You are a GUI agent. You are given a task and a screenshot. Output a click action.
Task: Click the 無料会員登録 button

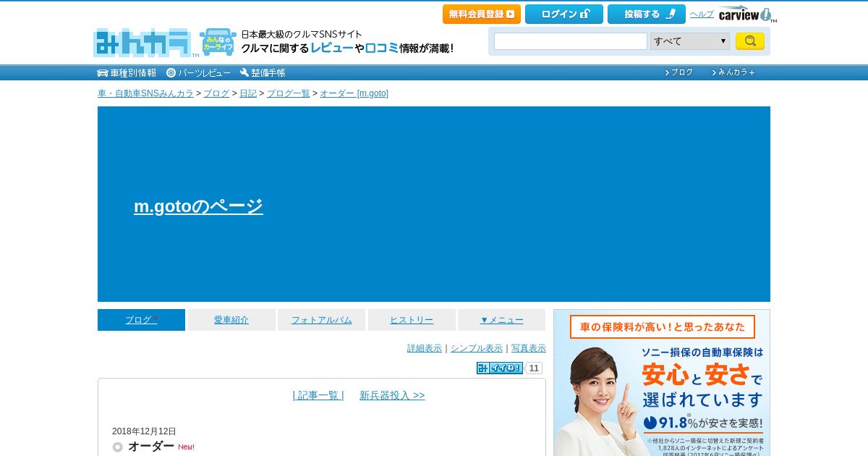pyautogui.click(x=482, y=14)
